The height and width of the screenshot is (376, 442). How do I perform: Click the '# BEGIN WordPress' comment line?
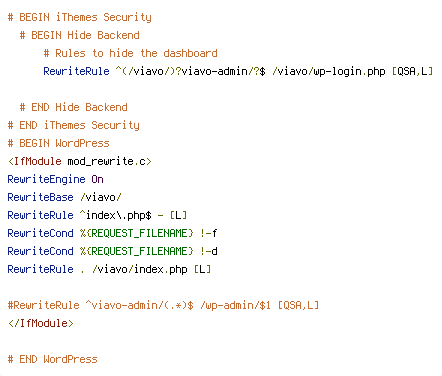pyautogui.click(x=59, y=143)
